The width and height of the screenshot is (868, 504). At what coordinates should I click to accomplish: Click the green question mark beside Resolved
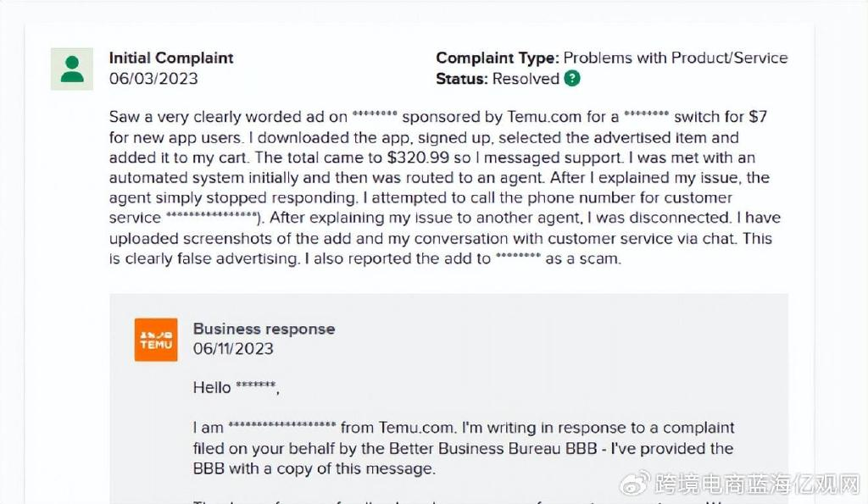point(573,79)
